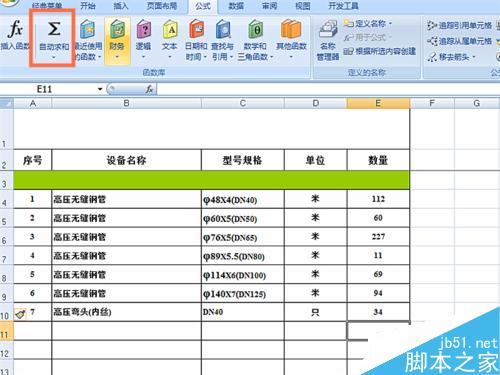Switch to the Data (数据) tab
The image size is (500, 375).
[x=236, y=6]
